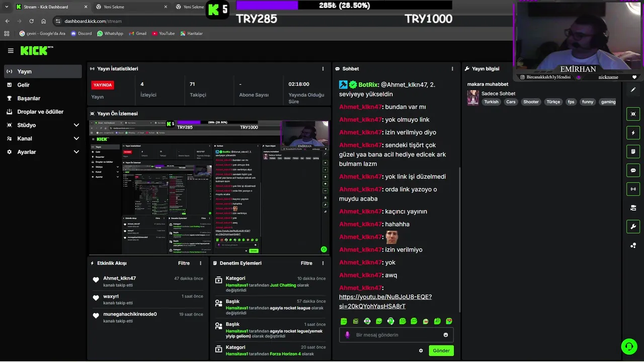Viewport: 644px width, 362px height.
Task: Open Etkinlik Akışı three-dot menu
Action: click(201, 263)
